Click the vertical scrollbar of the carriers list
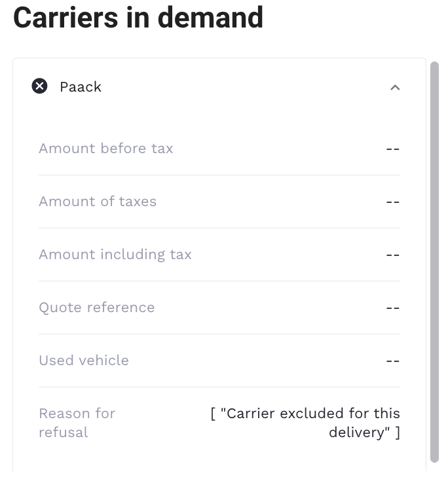This screenshot has width=448, height=479. pos(434,262)
